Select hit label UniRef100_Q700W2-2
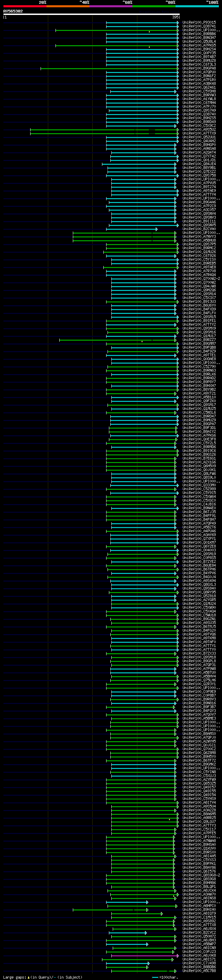 pos(201,279)
